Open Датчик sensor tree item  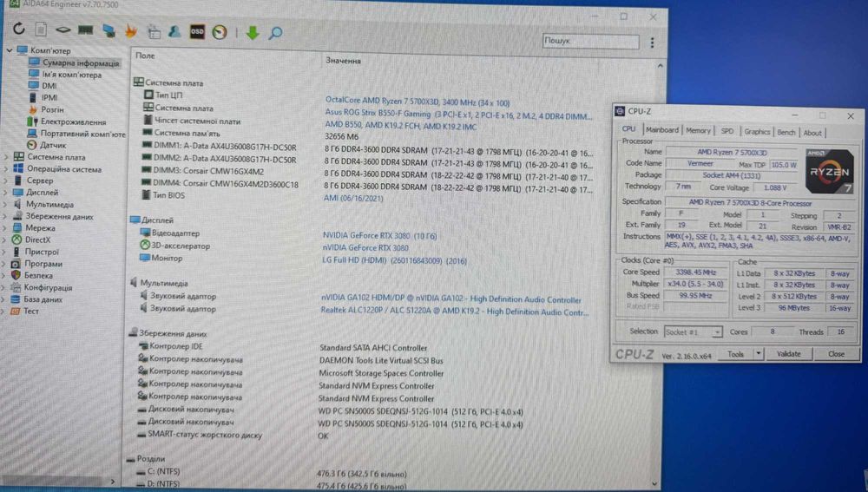53,145
